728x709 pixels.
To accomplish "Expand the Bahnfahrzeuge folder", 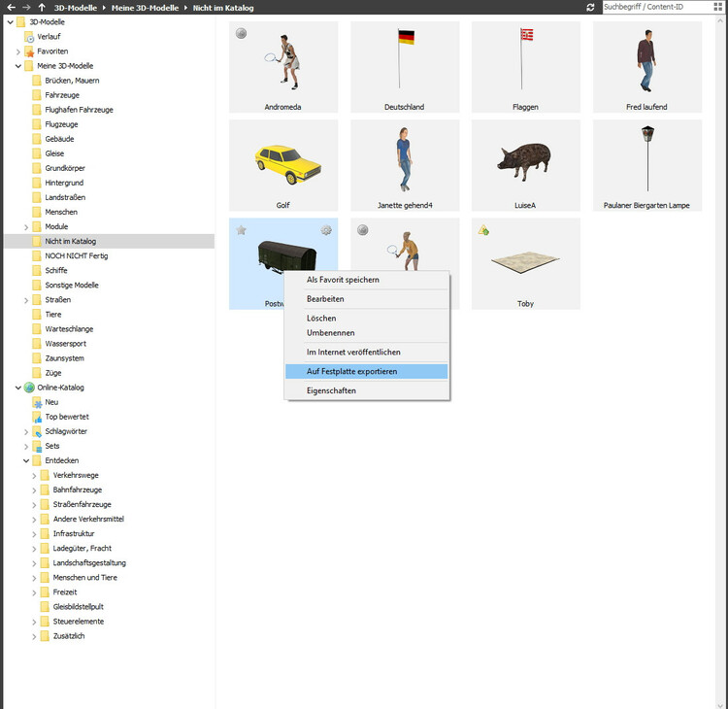I will 34,490.
